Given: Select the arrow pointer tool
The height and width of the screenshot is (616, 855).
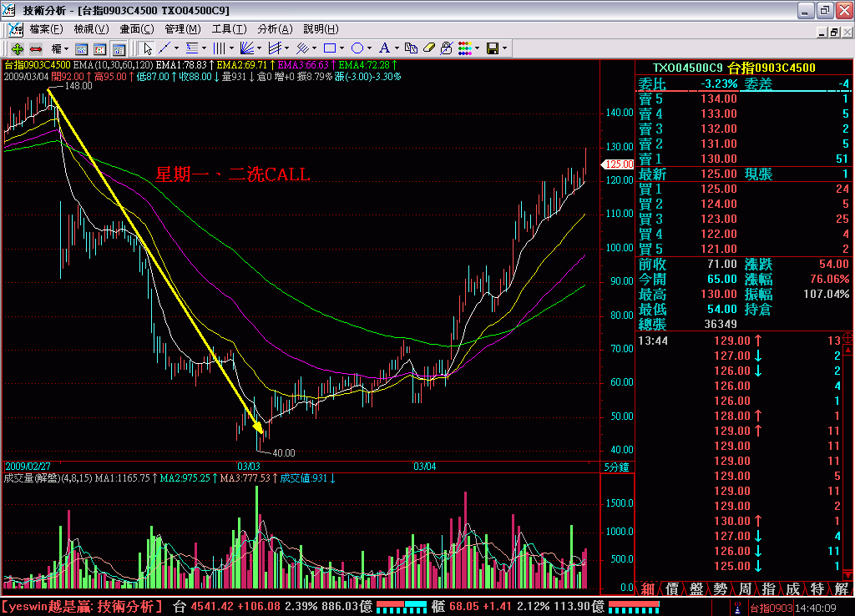Looking at the screenshot, I should pyautogui.click(x=147, y=49).
